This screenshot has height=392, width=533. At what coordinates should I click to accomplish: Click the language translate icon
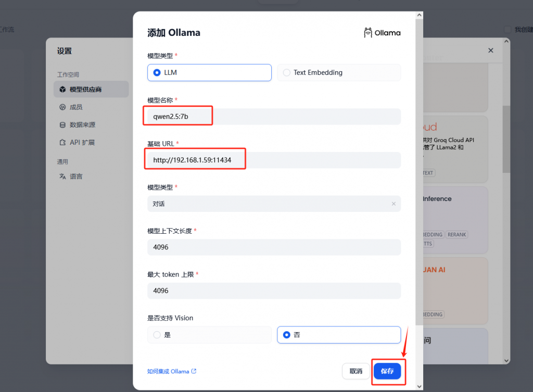(x=62, y=176)
